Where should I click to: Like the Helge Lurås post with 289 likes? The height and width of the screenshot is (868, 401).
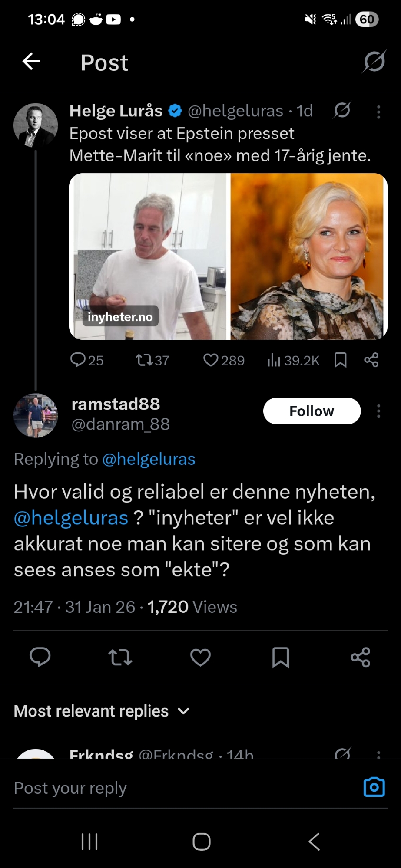point(224,360)
